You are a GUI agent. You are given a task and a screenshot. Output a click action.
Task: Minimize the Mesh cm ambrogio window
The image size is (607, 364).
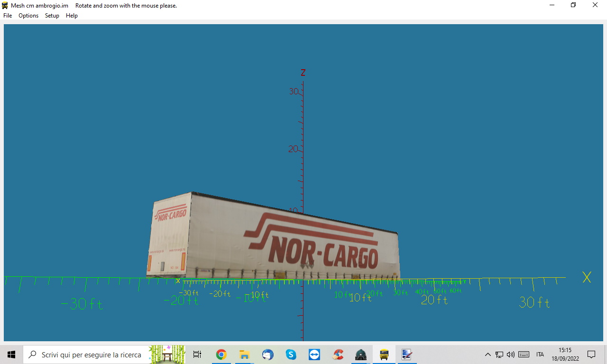pos(552,5)
